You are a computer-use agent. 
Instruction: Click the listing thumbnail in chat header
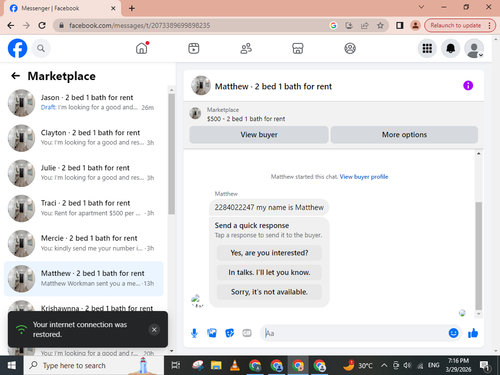tap(201, 86)
